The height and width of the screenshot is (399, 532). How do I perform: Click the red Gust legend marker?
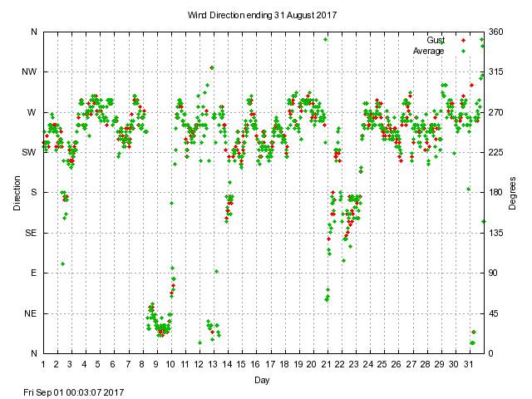coord(464,41)
